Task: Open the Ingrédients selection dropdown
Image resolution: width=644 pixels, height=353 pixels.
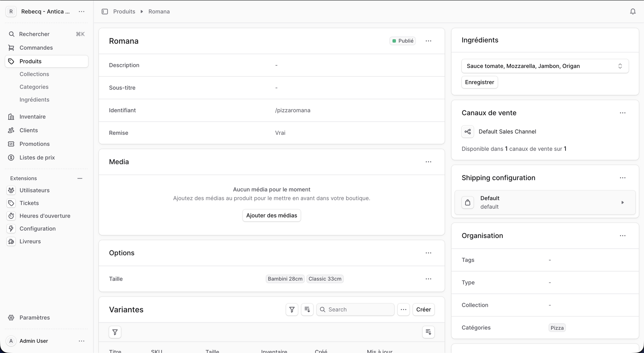Action: tap(545, 66)
